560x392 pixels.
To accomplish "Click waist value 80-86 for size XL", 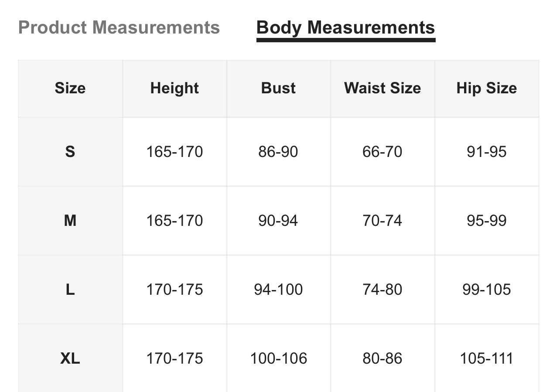I will pyautogui.click(x=382, y=358).
